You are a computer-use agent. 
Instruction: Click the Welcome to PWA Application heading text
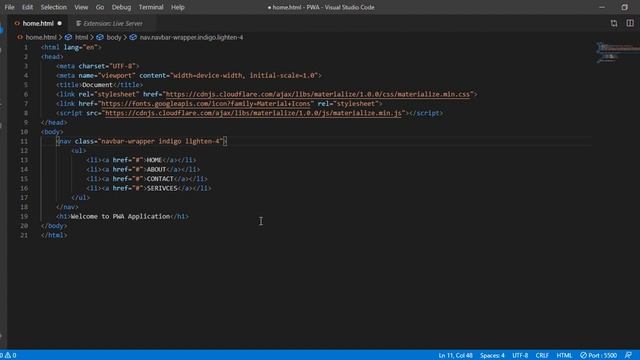(x=120, y=216)
